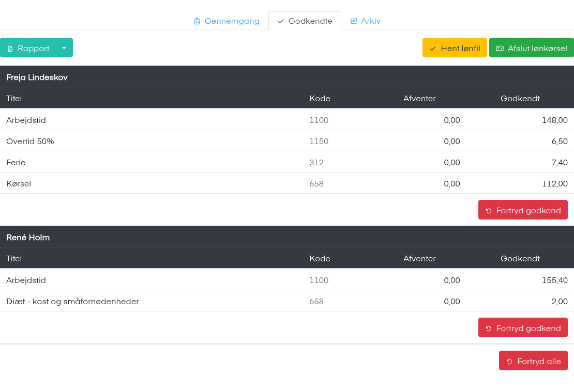
Task: Switch to the Godkendte tab
Action: pos(305,21)
